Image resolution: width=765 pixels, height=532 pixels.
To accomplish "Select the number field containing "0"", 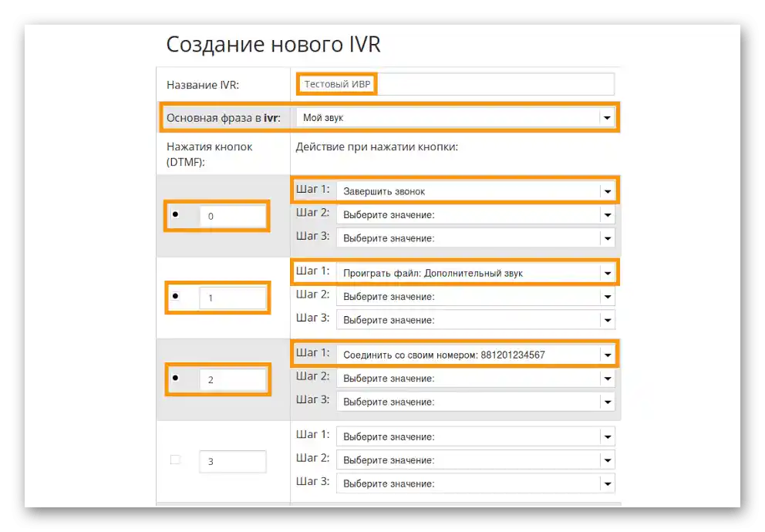I will 232,217.
